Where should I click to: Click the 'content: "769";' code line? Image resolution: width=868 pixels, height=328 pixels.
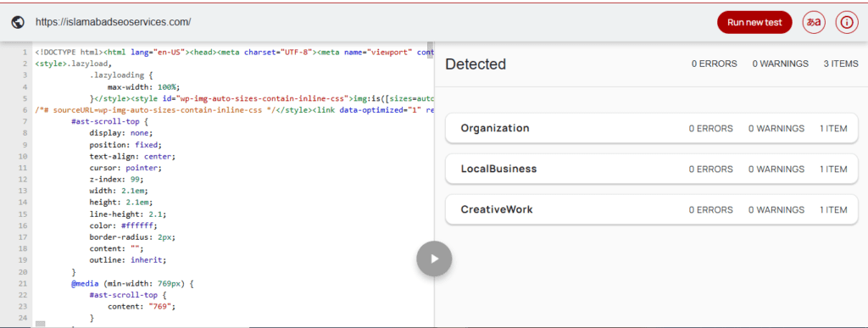point(142,307)
